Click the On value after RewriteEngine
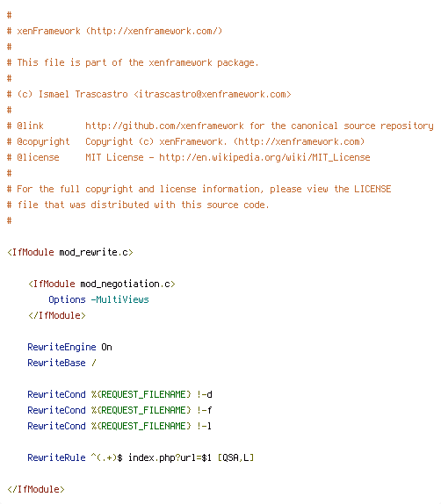This screenshot has height=504, width=441. coord(106,347)
